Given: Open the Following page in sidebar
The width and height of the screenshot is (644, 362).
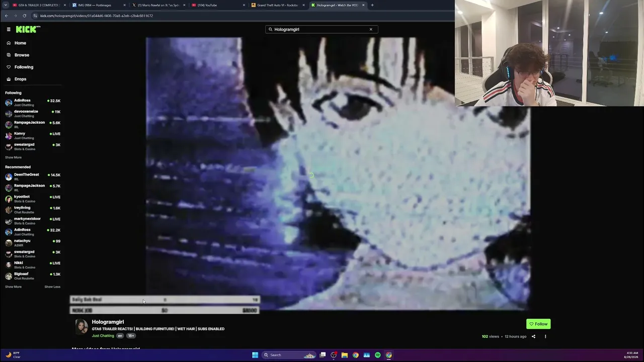Looking at the screenshot, I should click(24, 67).
